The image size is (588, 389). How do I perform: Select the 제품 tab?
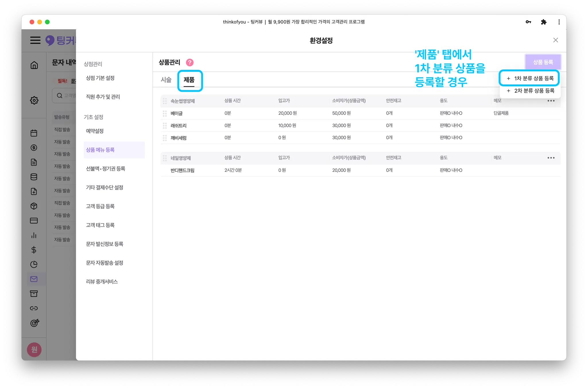(189, 80)
